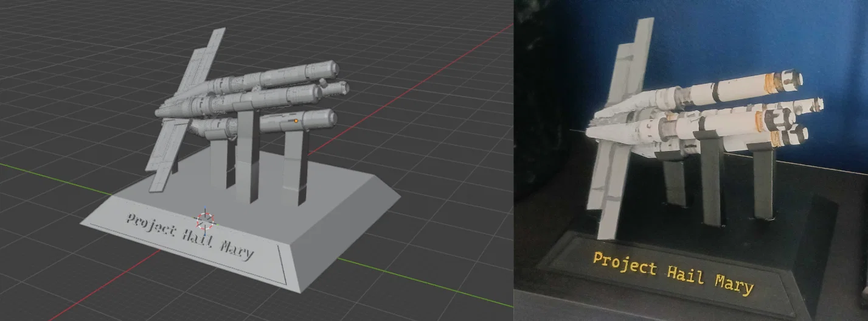Select the middle support pillar of the gray model
Screen dimensions: 868x321
(x=248, y=156)
